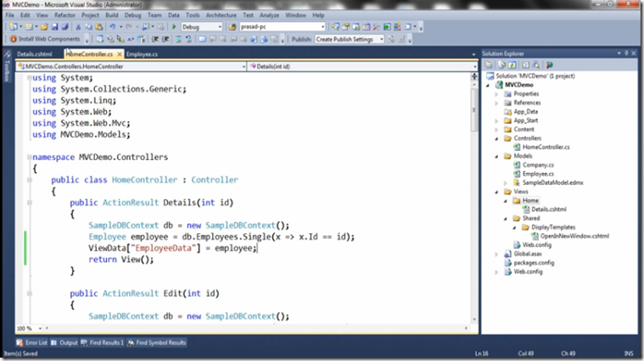644x361 pixels.
Task: Open the Output panel tab
Action: click(x=64, y=342)
